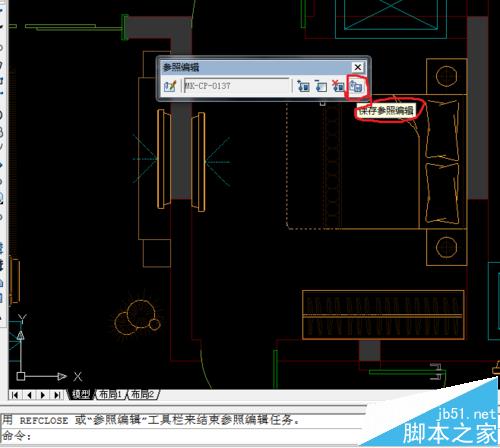Switch to the 模型 tab
The width and height of the screenshot is (500, 448).
[81, 395]
